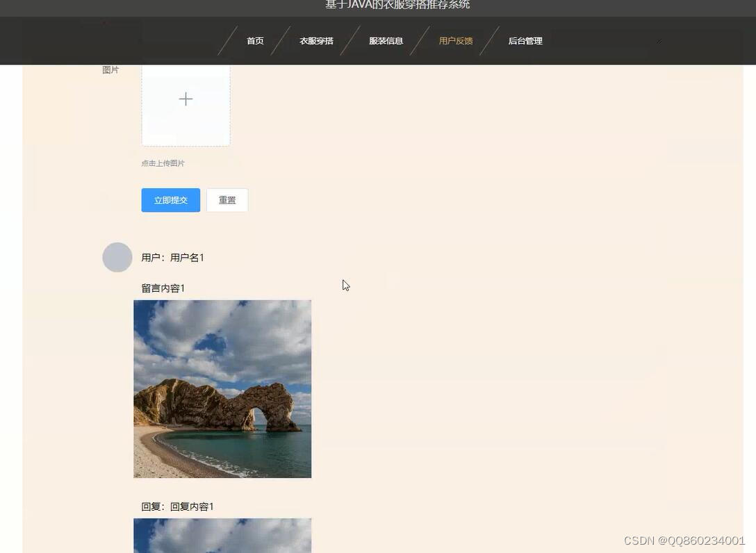Click the 重置 reset button
Viewport: 756px width, 553px height.
[x=227, y=200]
